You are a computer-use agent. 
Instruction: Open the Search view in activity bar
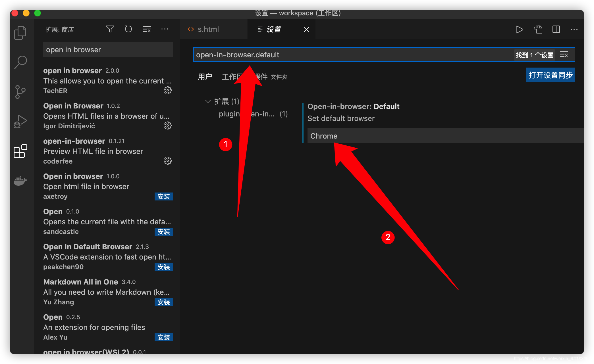[x=20, y=62]
